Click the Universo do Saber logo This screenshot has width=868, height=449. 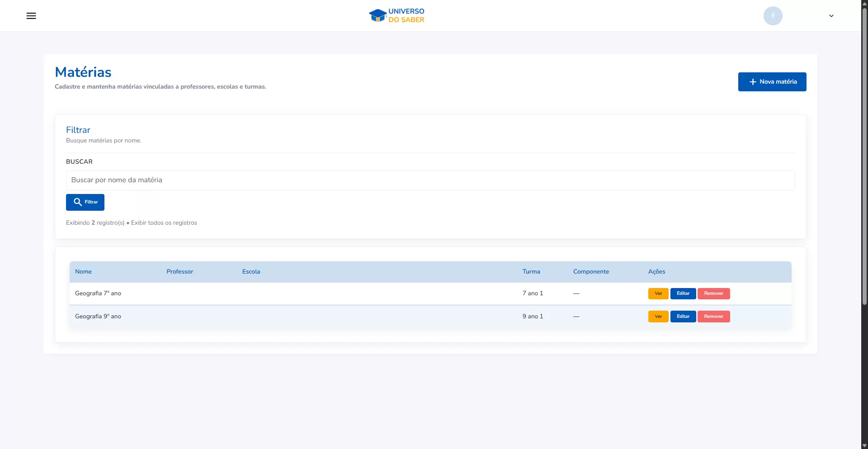pyautogui.click(x=396, y=15)
